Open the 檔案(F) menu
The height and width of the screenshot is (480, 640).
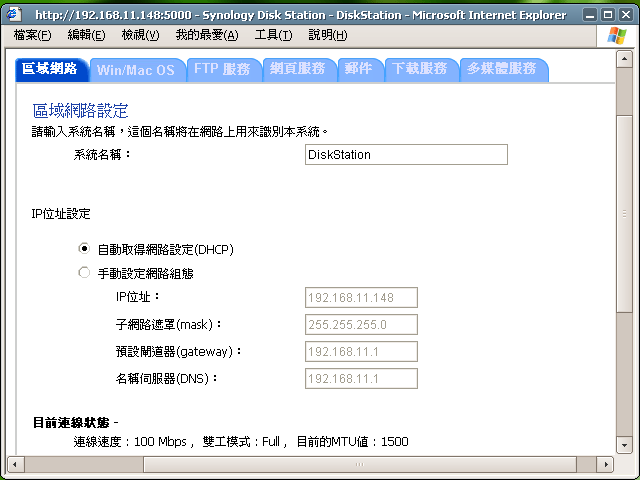coord(32,35)
